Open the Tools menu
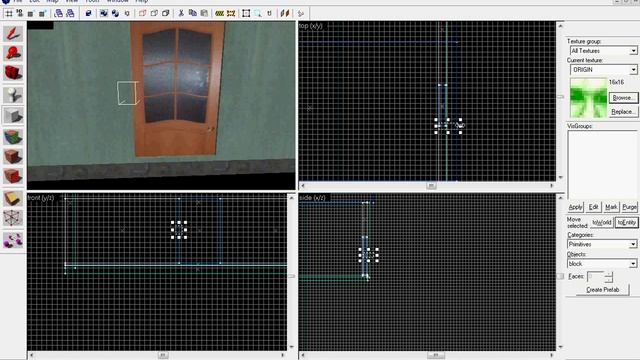Viewport: 640px width, 360px height. coord(92,2)
